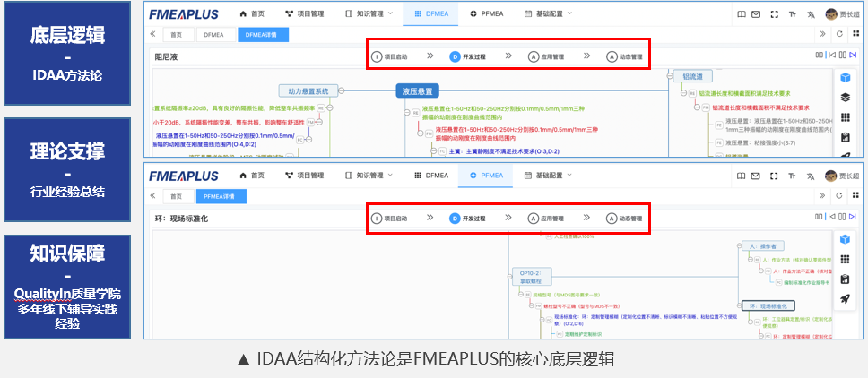Open the book documentation icon in top header
This screenshot has height=378, width=868.
click(x=740, y=13)
